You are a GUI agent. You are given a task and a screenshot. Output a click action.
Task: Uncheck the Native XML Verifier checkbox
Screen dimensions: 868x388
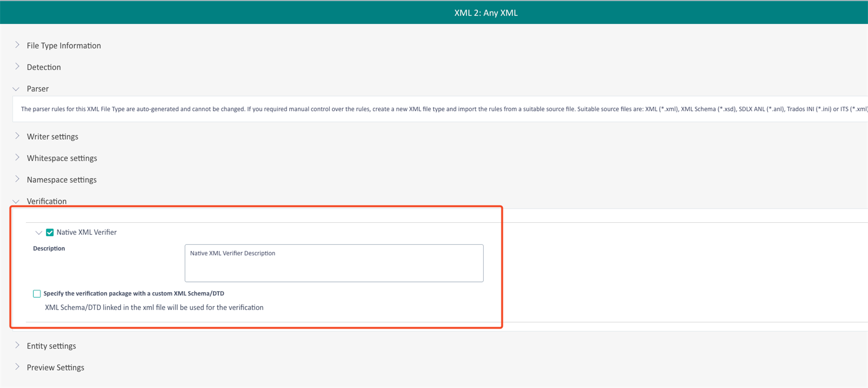coord(50,232)
